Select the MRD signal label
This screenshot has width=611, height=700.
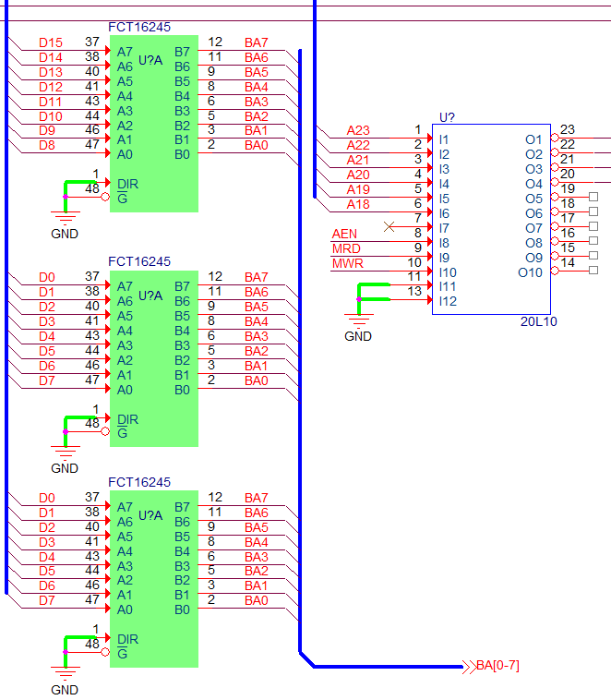coord(346,248)
